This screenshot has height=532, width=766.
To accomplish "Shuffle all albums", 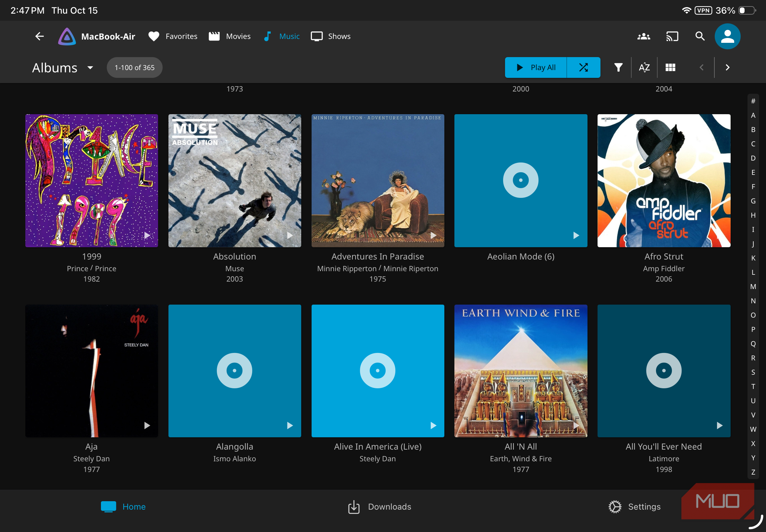I will [x=583, y=68].
